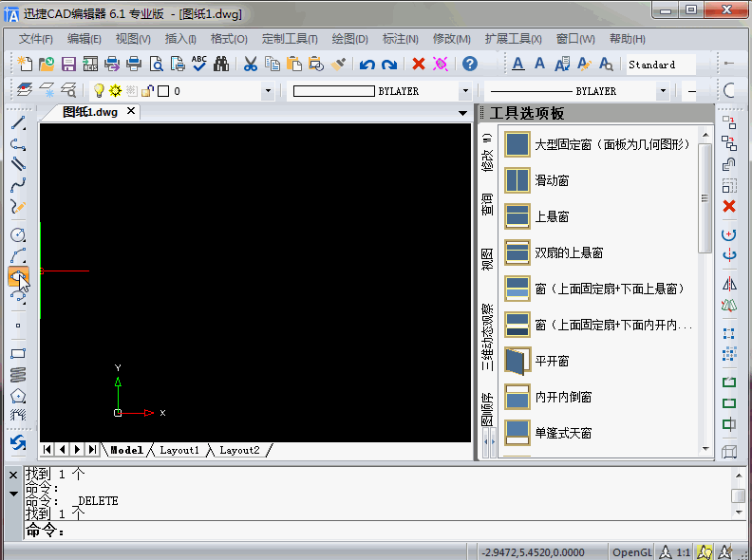
Task: Open the 编辑(E) menu
Action: pos(85,39)
